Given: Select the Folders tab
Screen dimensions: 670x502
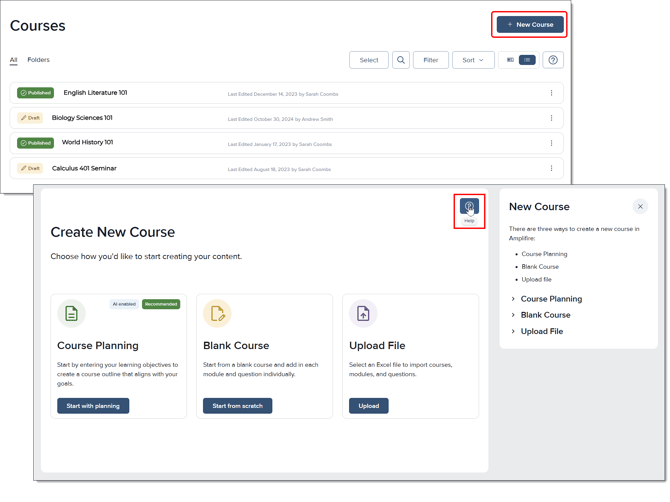Looking at the screenshot, I should pyautogui.click(x=38, y=60).
